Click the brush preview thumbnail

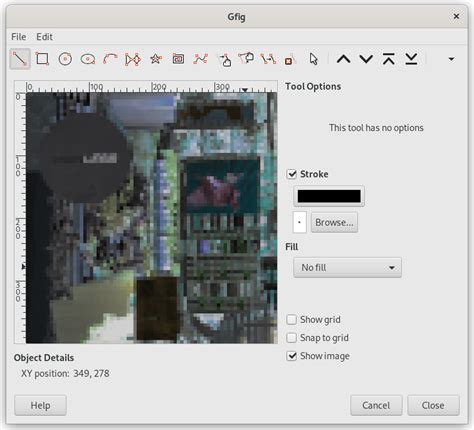click(x=299, y=222)
